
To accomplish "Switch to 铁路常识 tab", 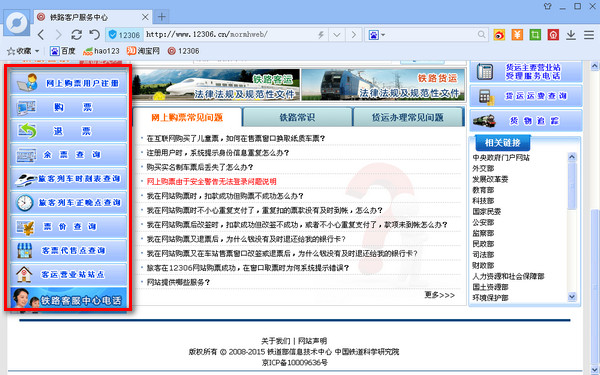I will 297,117.
